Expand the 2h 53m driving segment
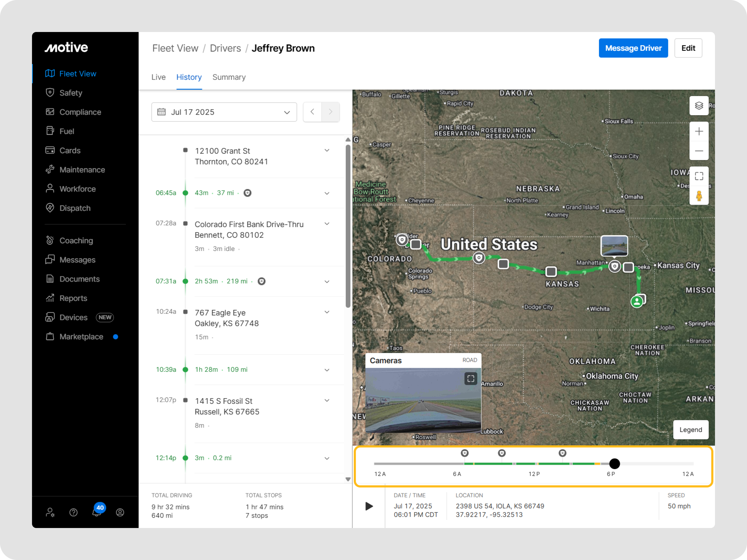This screenshot has width=747, height=560. pos(327,282)
